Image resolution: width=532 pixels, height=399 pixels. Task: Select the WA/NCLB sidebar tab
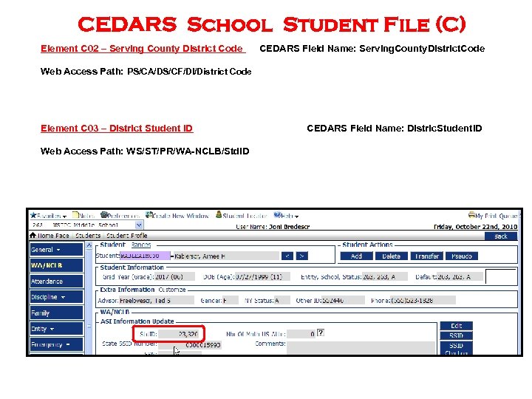coord(56,265)
